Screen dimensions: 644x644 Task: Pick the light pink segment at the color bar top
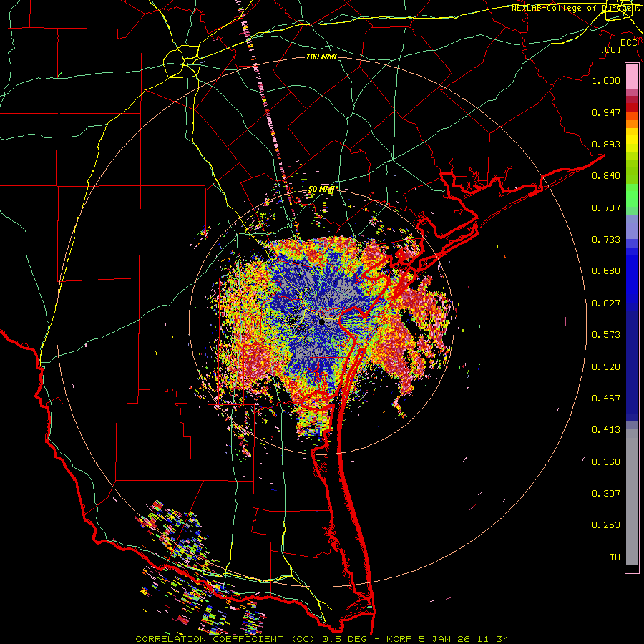pyautogui.click(x=632, y=77)
